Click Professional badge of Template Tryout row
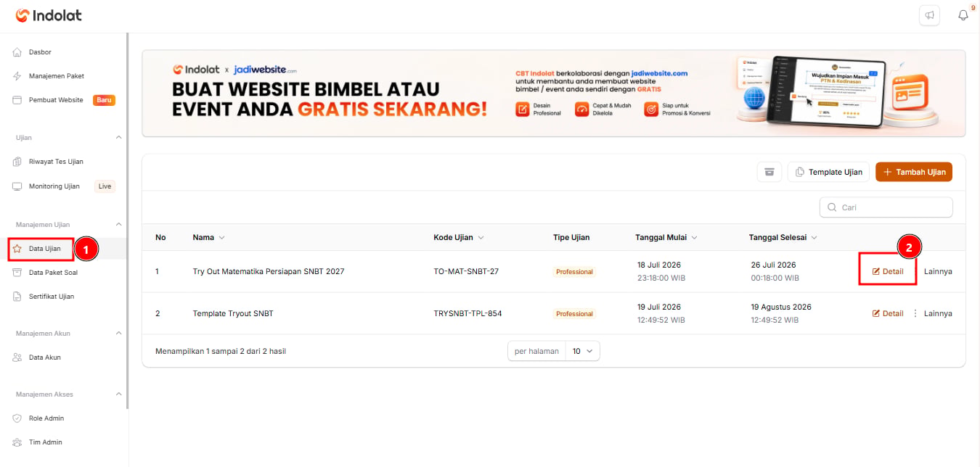 click(574, 314)
